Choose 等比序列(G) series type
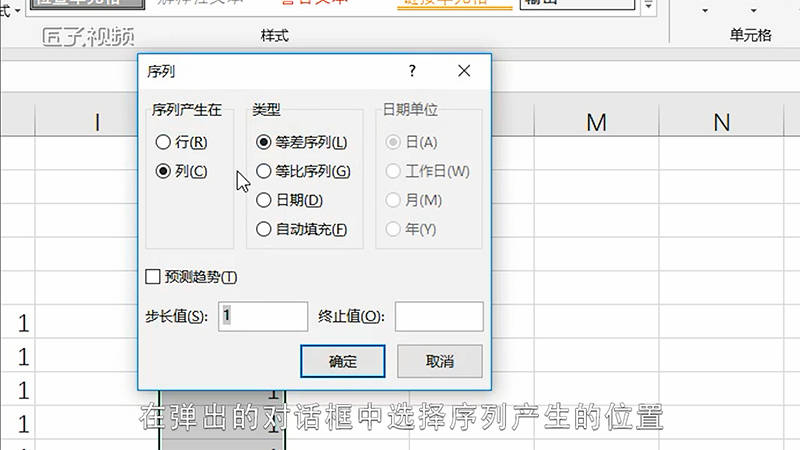 pyautogui.click(x=264, y=171)
